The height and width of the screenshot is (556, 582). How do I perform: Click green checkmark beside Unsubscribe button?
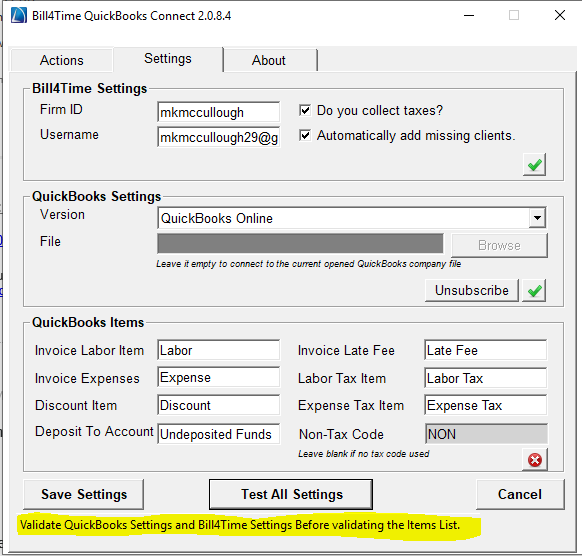(x=534, y=291)
